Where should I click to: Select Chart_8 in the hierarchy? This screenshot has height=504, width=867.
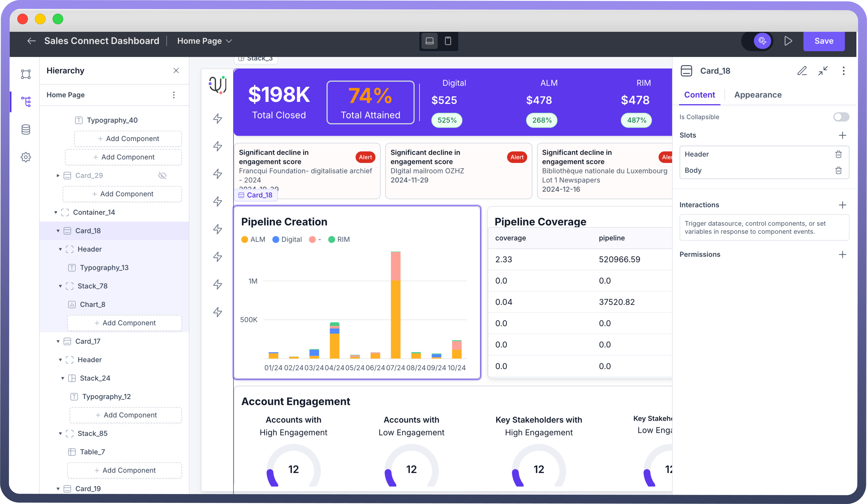[x=92, y=305]
